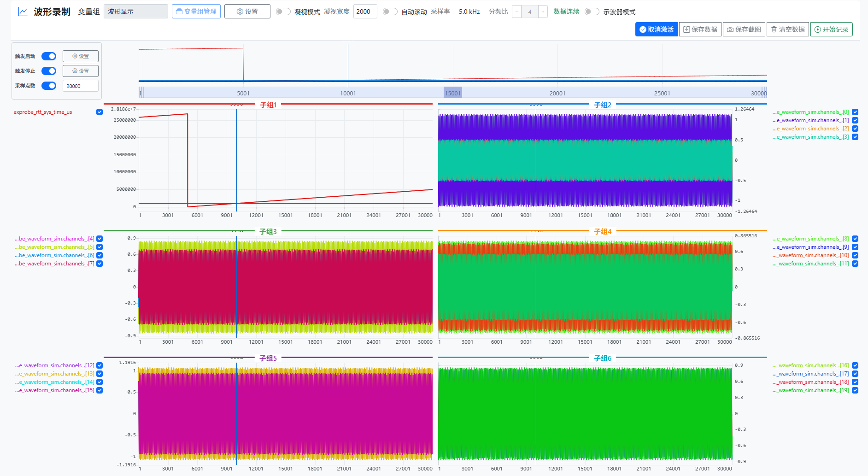The height and width of the screenshot is (476, 868).
Task: Toggle the 自动滚动 auto-scroll switch
Action: pyautogui.click(x=390, y=12)
